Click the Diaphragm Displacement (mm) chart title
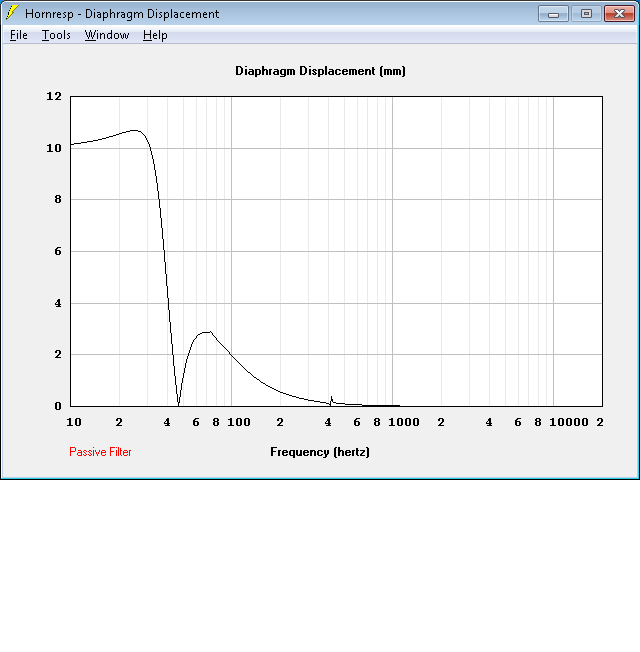This screenshot has height=652, width=640. click(320, 71)
